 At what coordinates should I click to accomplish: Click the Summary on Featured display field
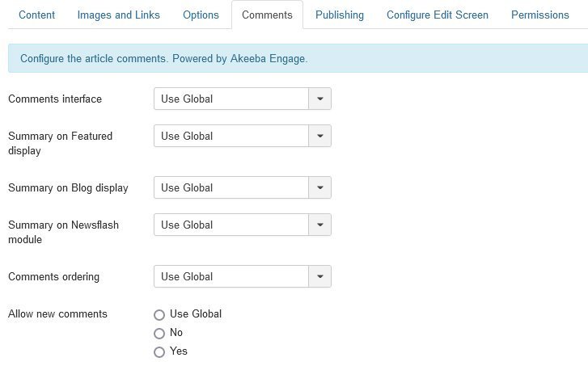pyautogui.click(x=231, y=136)
